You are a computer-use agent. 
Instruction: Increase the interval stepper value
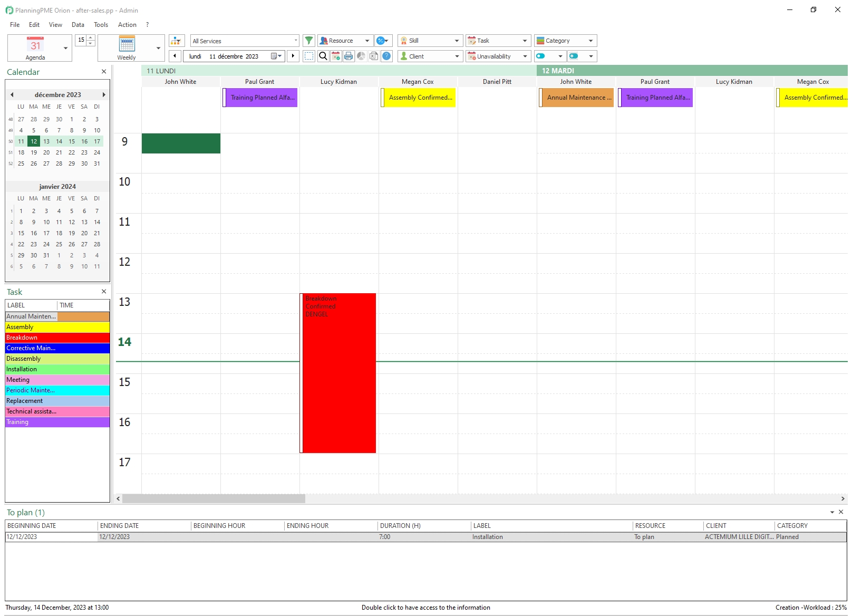[x=91, y=37]
